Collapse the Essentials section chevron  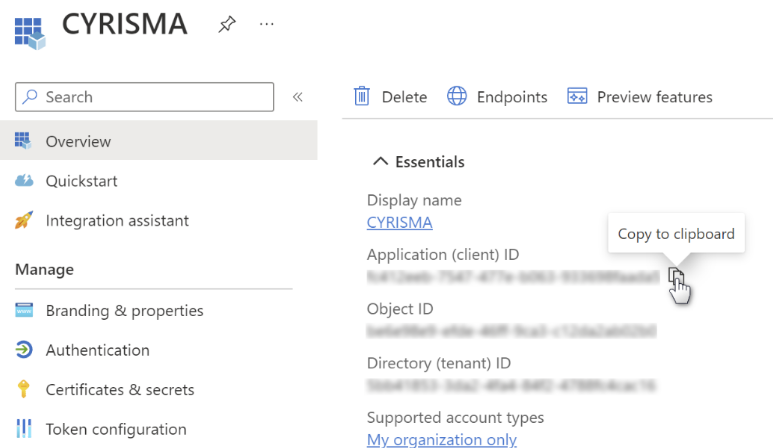click(x=380, y=161)
